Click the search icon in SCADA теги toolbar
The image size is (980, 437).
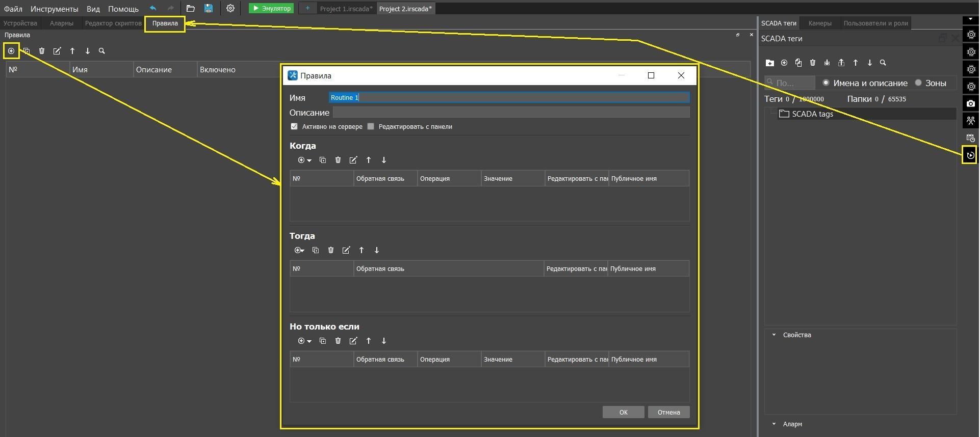point(883,63)
